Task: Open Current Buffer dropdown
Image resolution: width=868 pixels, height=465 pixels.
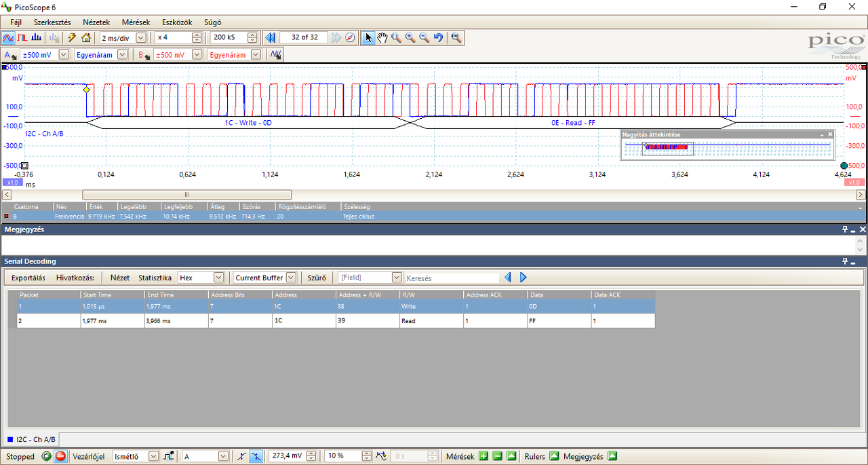Action: pos(291,278)
